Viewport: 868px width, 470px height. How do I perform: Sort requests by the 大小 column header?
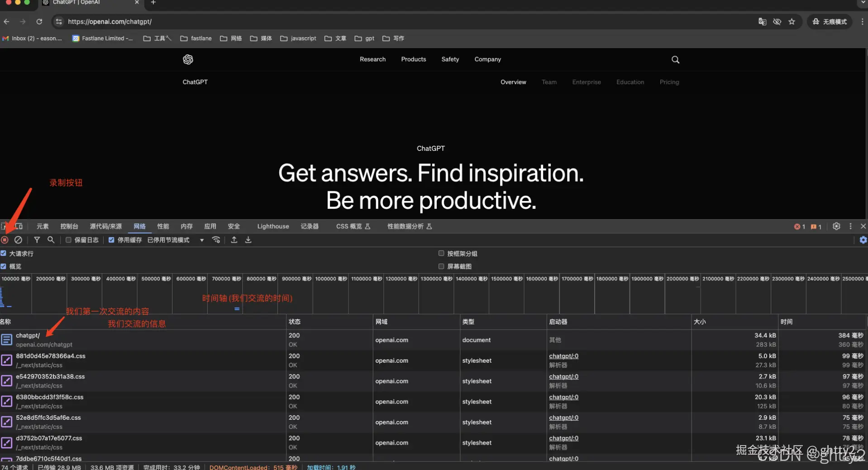[x=734, y=321]
